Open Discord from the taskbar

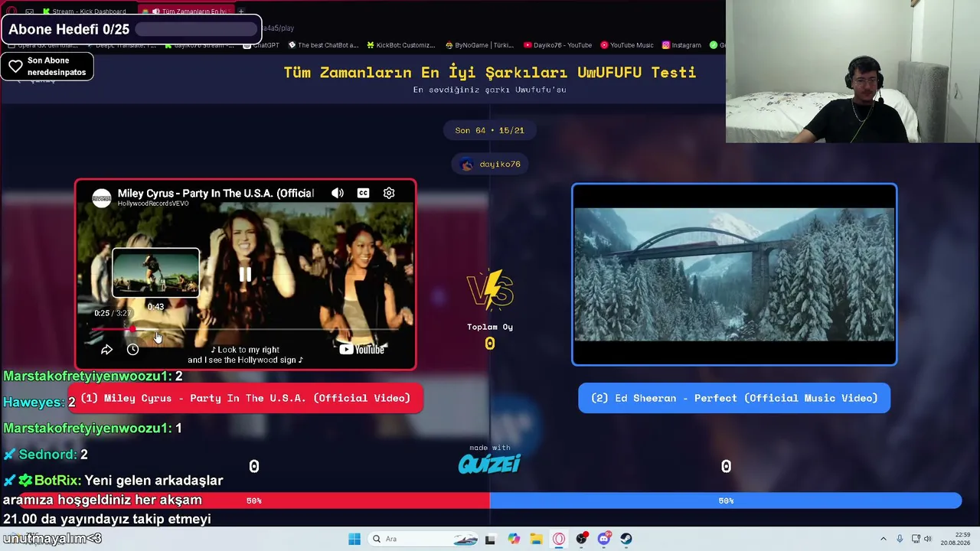604,539
